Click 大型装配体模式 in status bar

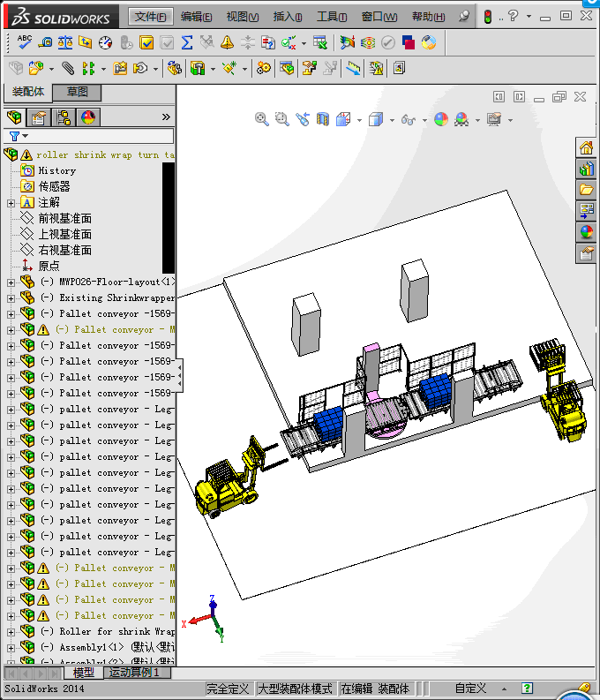pos(295,689)
